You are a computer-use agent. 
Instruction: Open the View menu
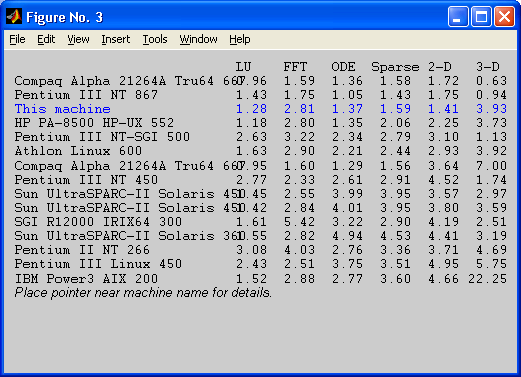(x=78, y=39)
